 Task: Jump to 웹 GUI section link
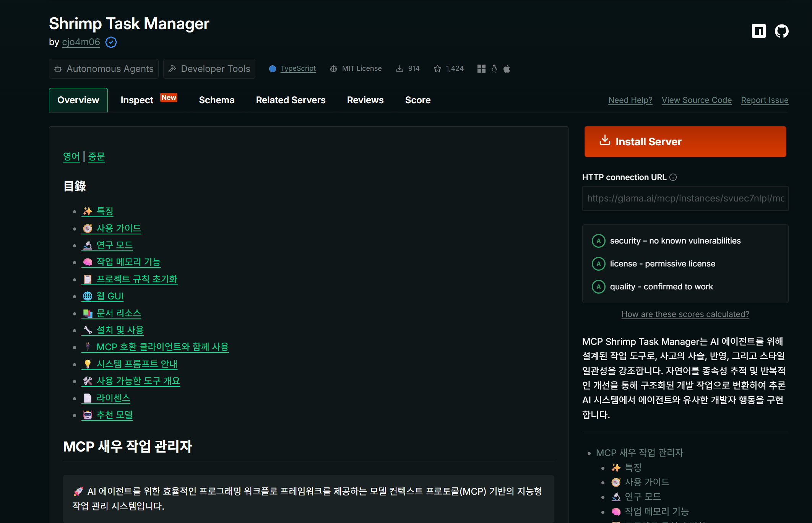tap(110, 296)
